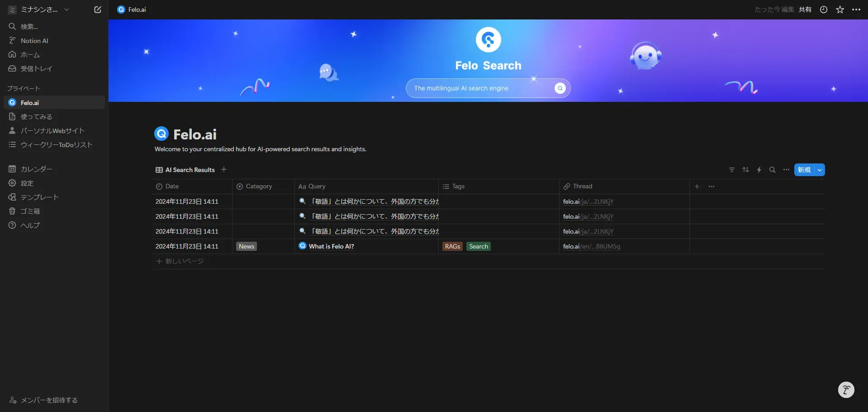Click the database filter icon
This screenshot has height=412, width=868.
pos(732,170)
